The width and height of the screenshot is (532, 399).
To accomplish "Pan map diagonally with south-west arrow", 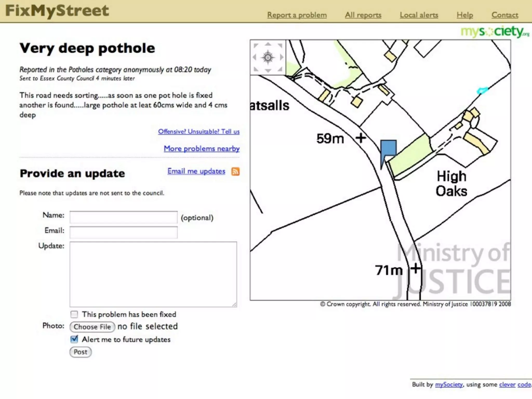I will pyautogui.click(x=256, y=69).
